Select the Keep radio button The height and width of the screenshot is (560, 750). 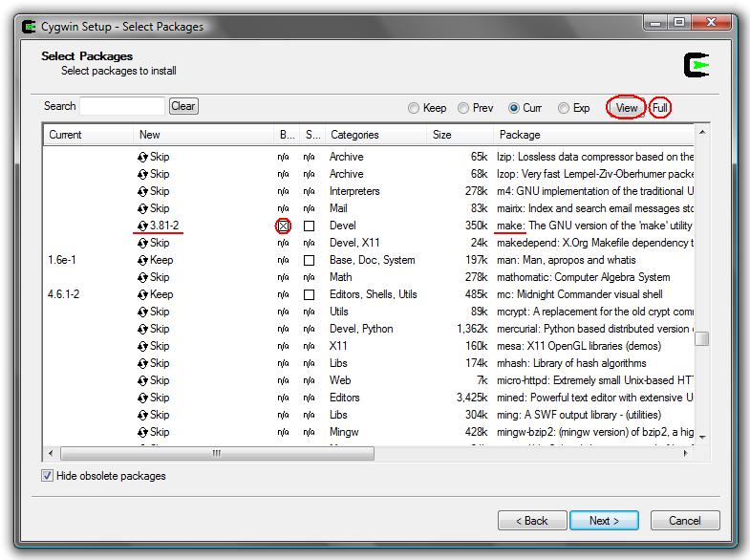click(414, 108)
